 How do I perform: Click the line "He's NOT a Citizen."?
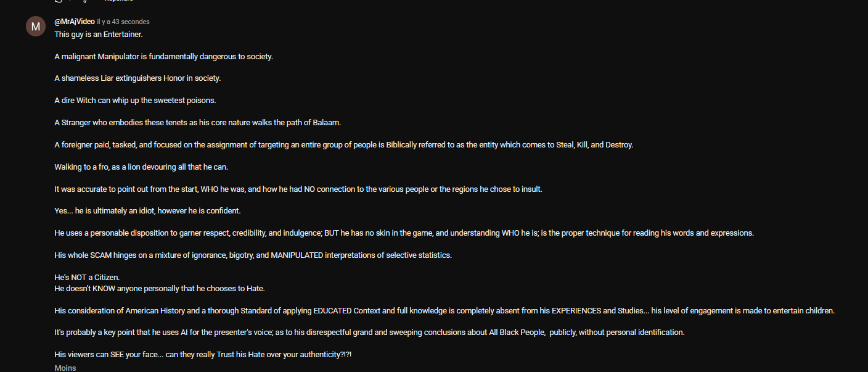[x=87, y=278]
